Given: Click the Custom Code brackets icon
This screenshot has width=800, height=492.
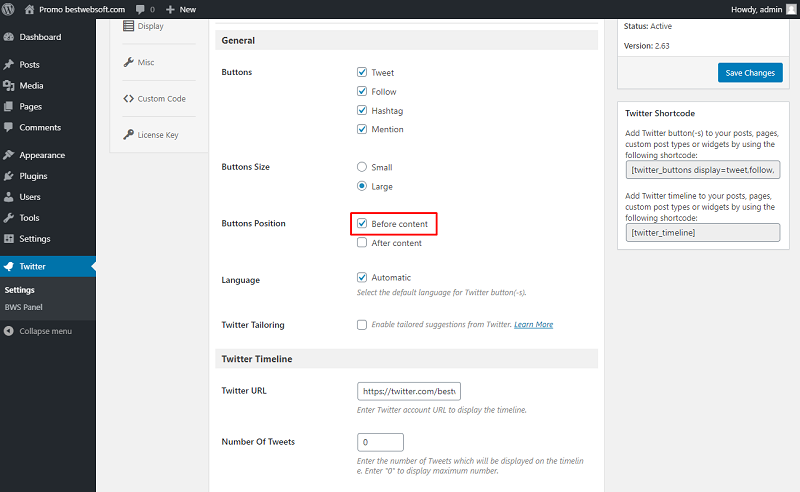Looking at the screenshot, I should (x=129, y=99).
